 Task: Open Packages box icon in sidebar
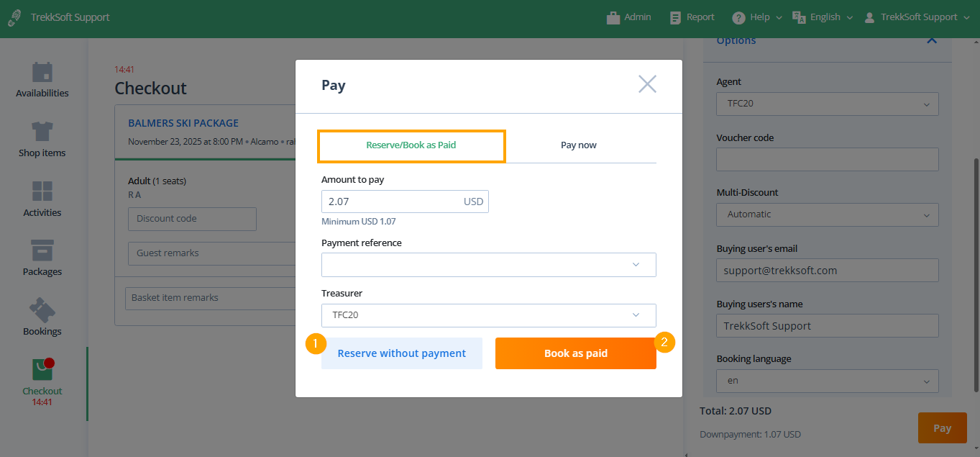(42, 250)
